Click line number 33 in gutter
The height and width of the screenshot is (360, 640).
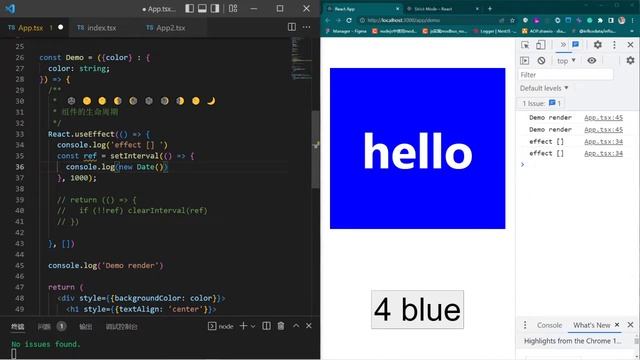point(20,134)
